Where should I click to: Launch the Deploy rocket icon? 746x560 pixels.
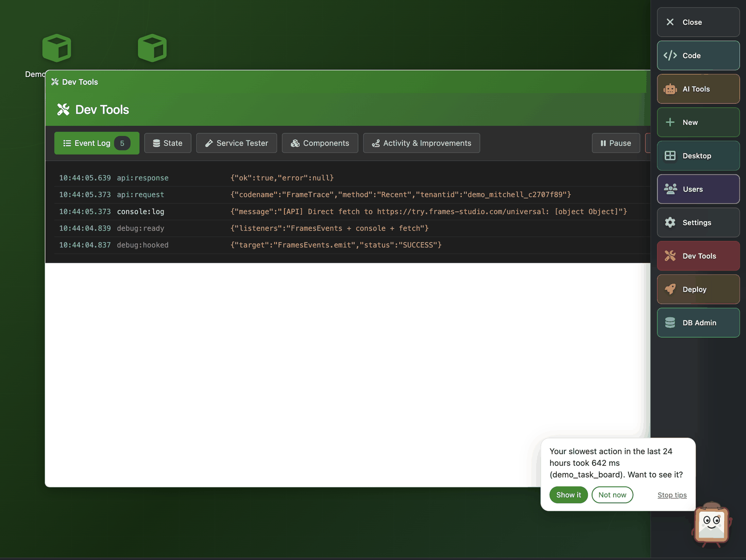670,289
